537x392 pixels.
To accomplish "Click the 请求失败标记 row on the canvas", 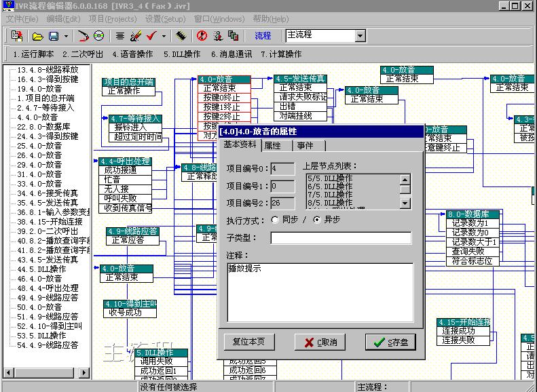I will tap(300, 97).
